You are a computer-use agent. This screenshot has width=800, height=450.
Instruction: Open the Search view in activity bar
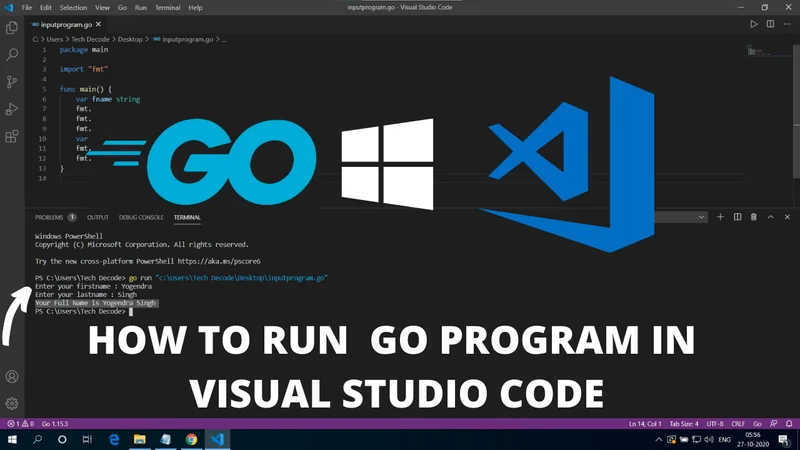point(12,54)
